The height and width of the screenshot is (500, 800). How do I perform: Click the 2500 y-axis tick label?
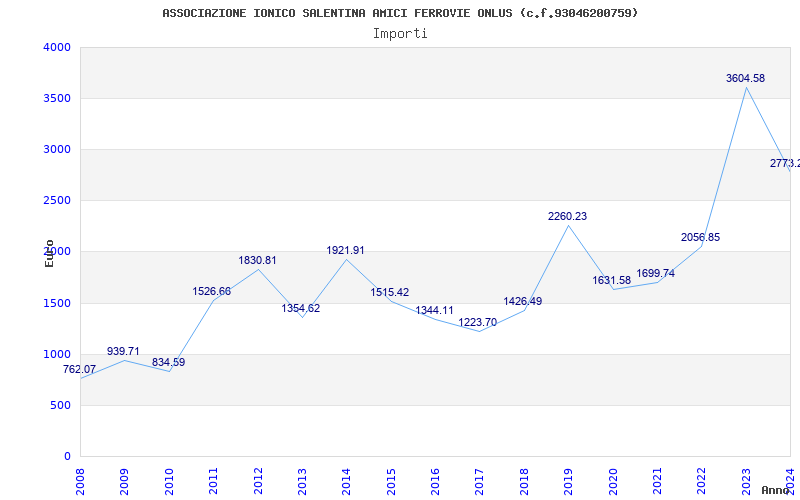pyautogui.click(x=57, y=201)
